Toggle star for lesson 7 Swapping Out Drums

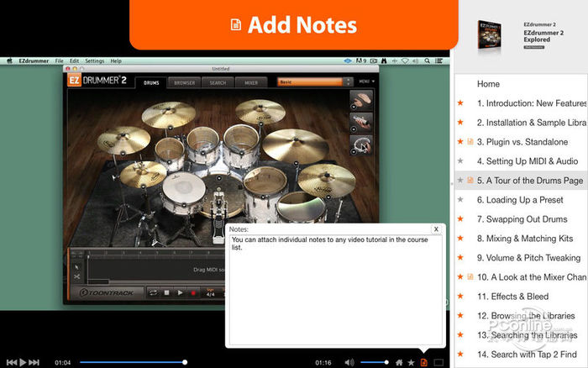pyautogui.click(x=460, y=218)
